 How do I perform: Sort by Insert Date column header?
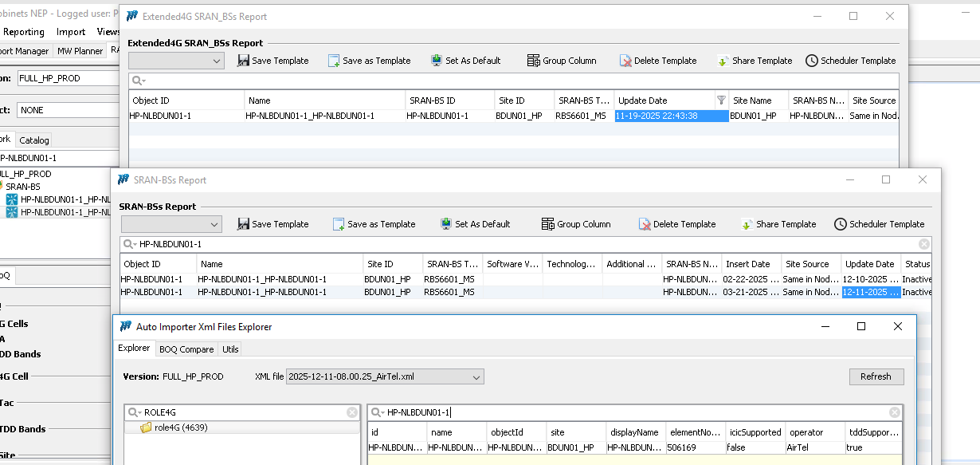point(747,264)
